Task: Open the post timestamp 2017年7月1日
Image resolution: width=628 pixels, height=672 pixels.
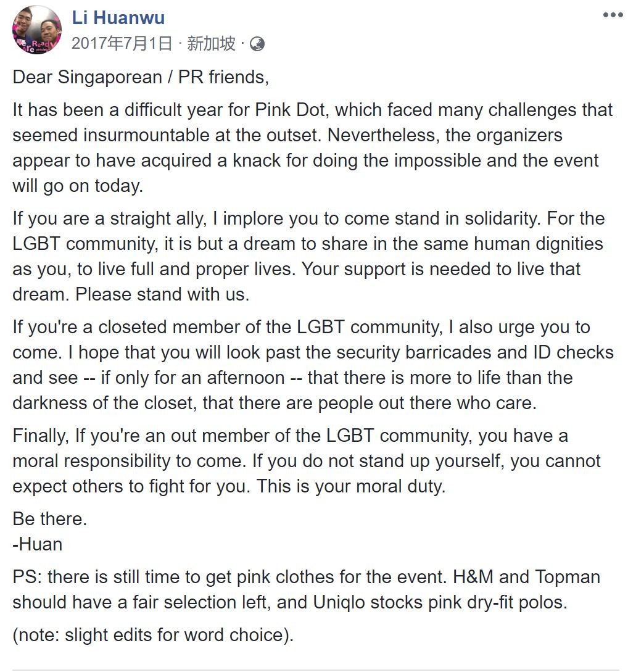Action: pos(122,44)
